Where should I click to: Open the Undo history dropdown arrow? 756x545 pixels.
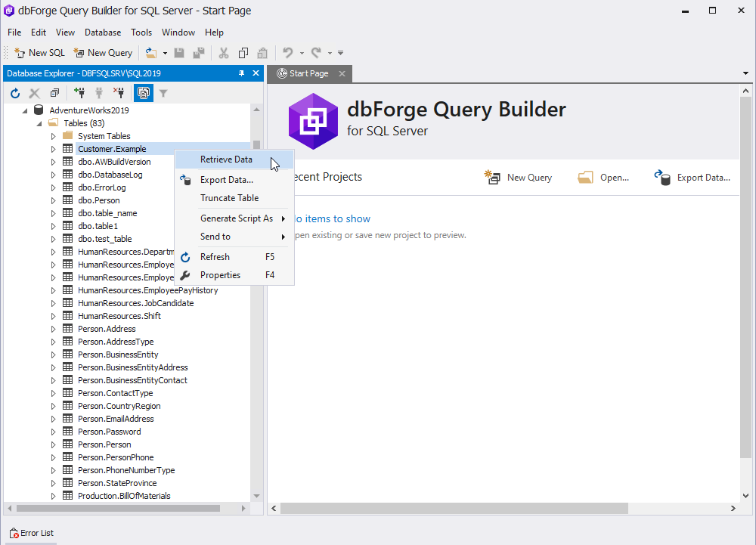[x=302, y=53]
